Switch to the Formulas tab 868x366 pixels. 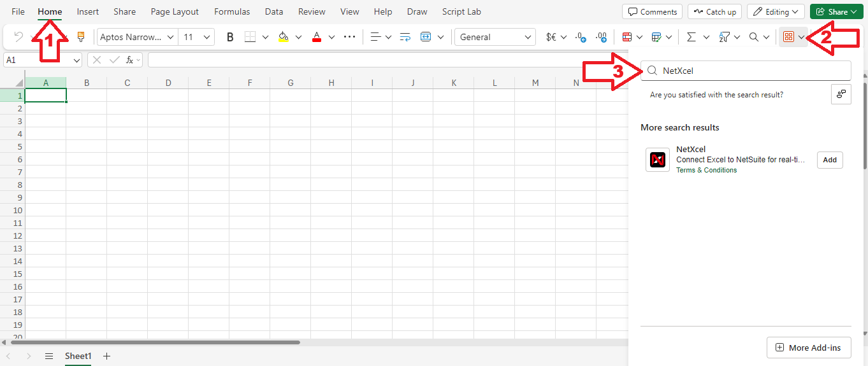coord(232,11)
